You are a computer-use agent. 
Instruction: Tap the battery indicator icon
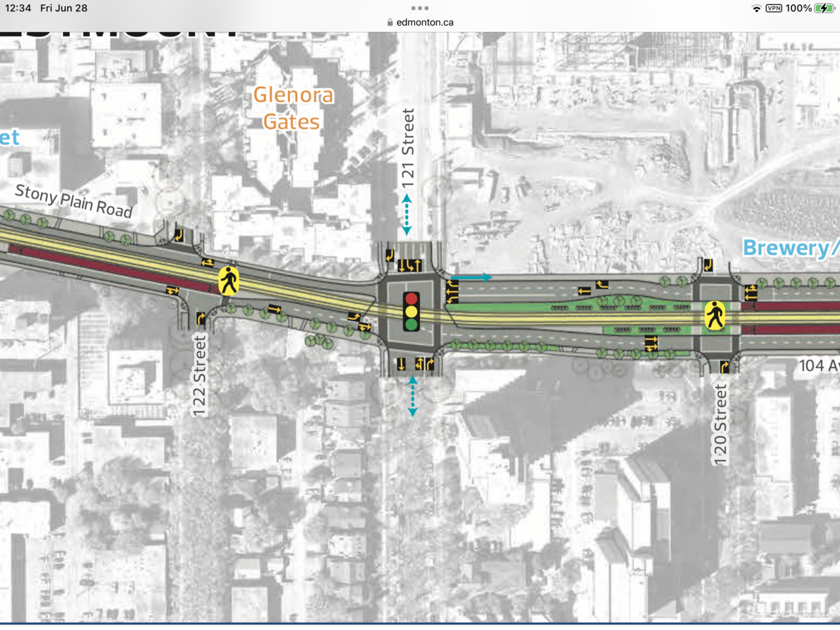(x=824, y=9)
